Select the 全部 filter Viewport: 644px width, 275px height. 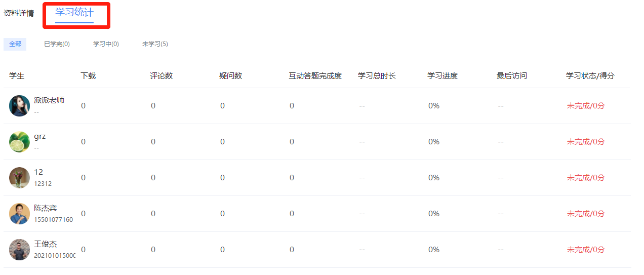(15, 44)
